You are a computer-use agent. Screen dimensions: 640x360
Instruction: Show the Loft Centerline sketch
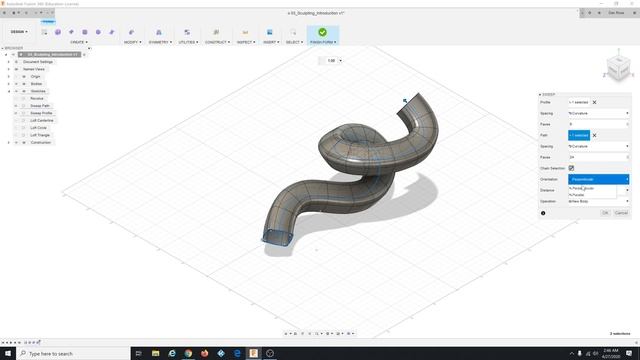(16, 120)
